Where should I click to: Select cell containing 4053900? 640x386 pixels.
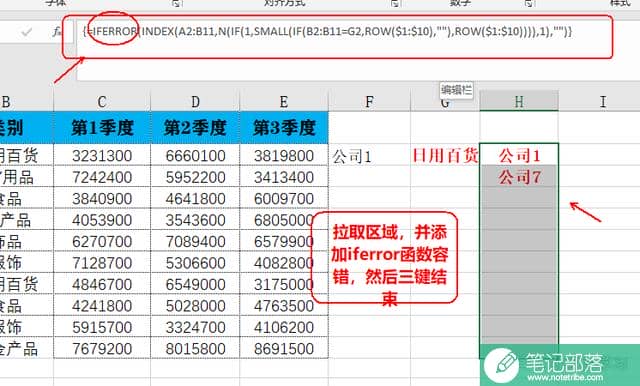click(102, 220)
